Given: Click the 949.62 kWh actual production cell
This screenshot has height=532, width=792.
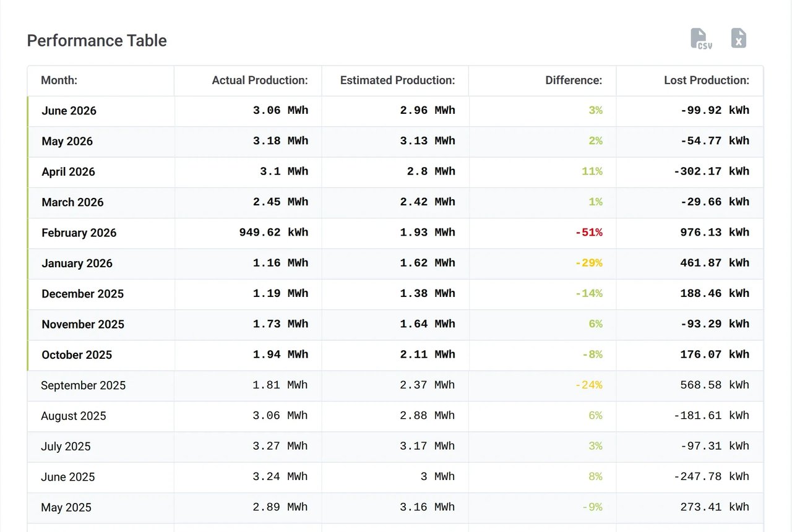Looking at the screenshot, I should coord(273,233).
